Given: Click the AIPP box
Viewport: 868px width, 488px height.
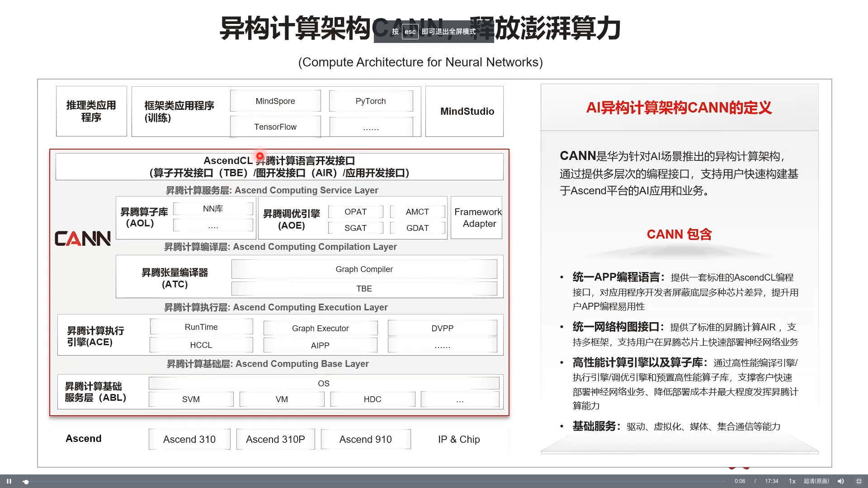Looking at the screenshot, I should pos(320,346).
